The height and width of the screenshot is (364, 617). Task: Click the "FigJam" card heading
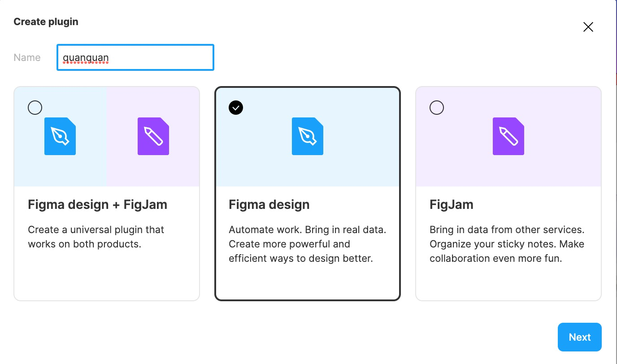point(451,204)
